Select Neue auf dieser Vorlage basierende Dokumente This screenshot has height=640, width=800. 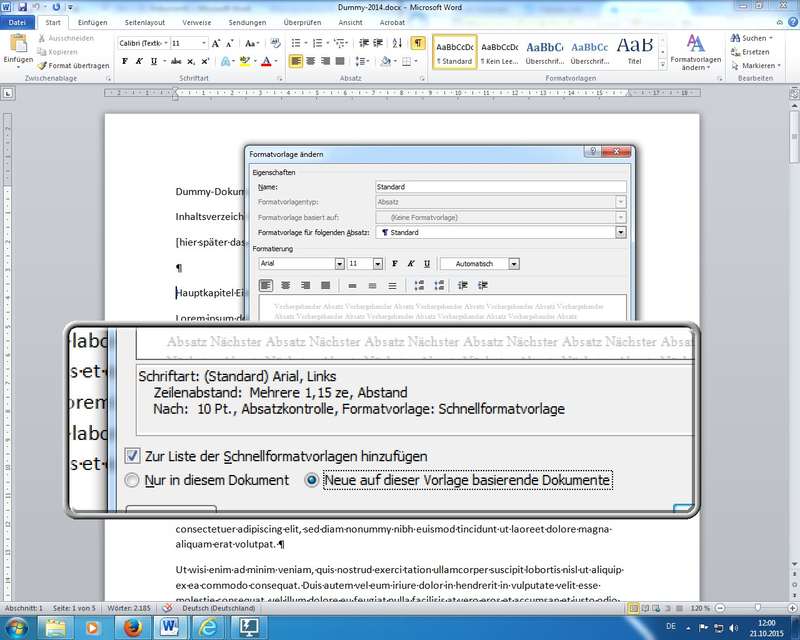[311, 480]
